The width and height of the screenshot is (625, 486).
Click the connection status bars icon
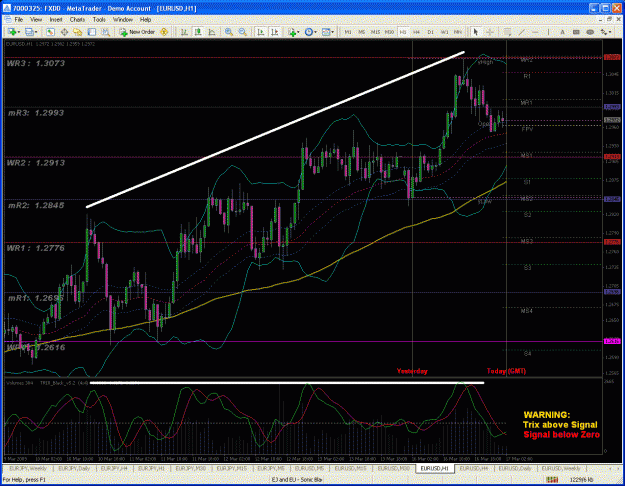[552, 480]
